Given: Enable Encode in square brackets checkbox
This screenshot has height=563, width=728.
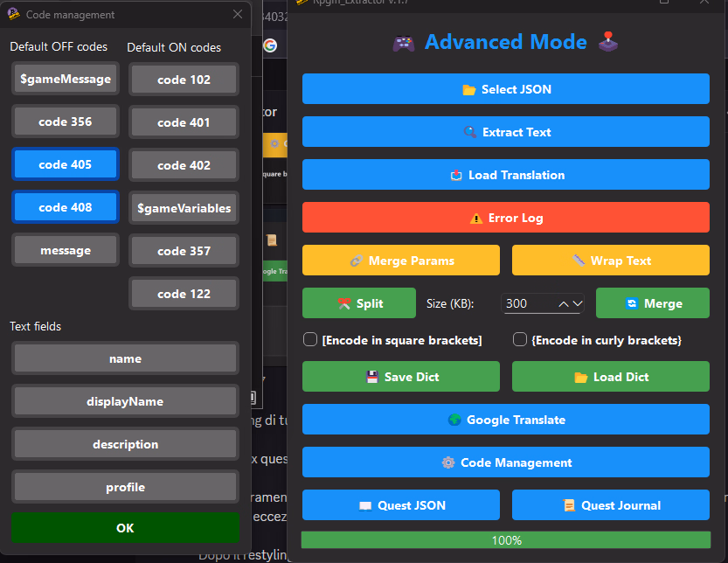Looking at the screenshot, I should click(309, 340).
